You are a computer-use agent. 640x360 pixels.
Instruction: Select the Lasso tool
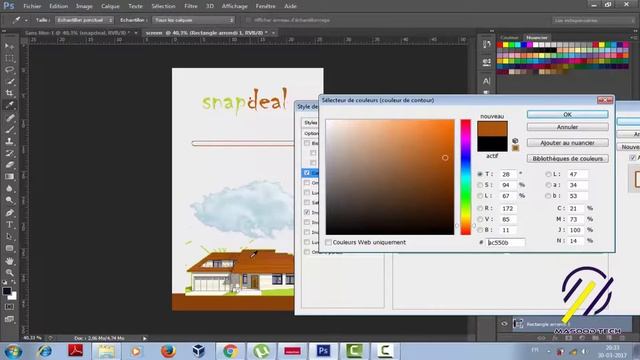pyautogui.click(x=9, y=70)
